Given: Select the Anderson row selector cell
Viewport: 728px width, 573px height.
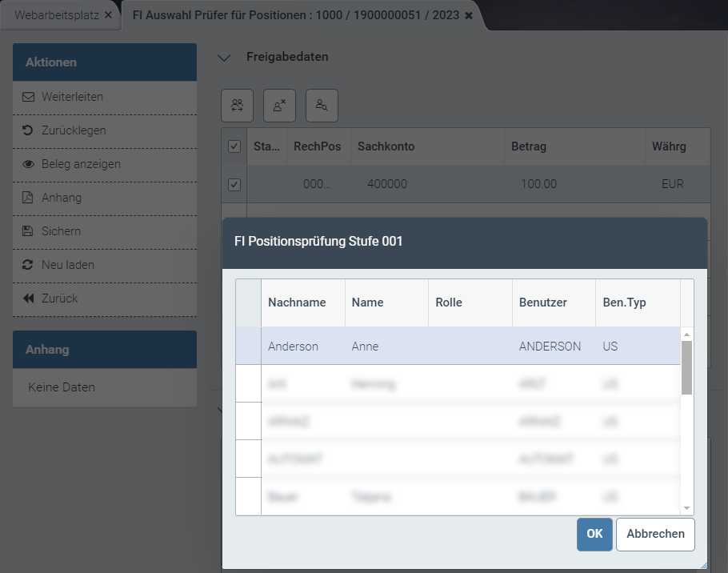Looking at the screenshot, I should click(x=248, y=347).
